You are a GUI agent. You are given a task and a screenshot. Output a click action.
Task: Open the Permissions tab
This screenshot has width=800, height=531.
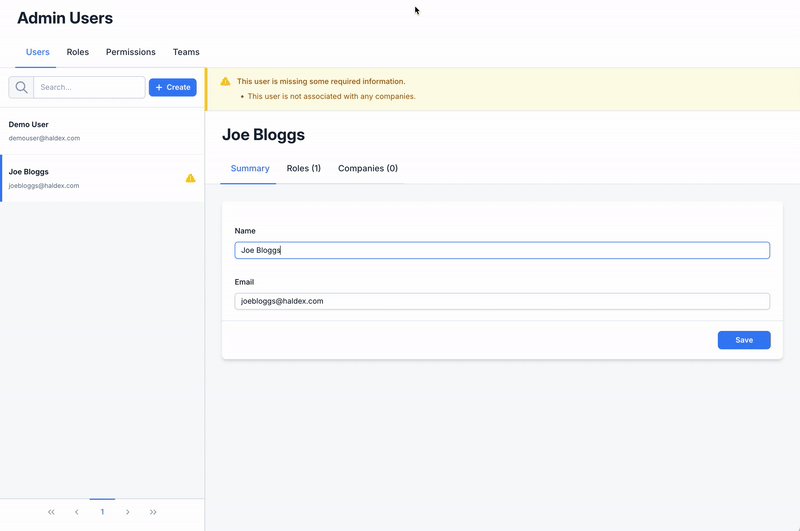[131, 52]
